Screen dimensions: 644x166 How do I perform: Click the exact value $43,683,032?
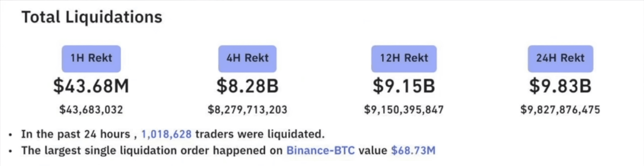pyautogui.click(x=91, y=110)
